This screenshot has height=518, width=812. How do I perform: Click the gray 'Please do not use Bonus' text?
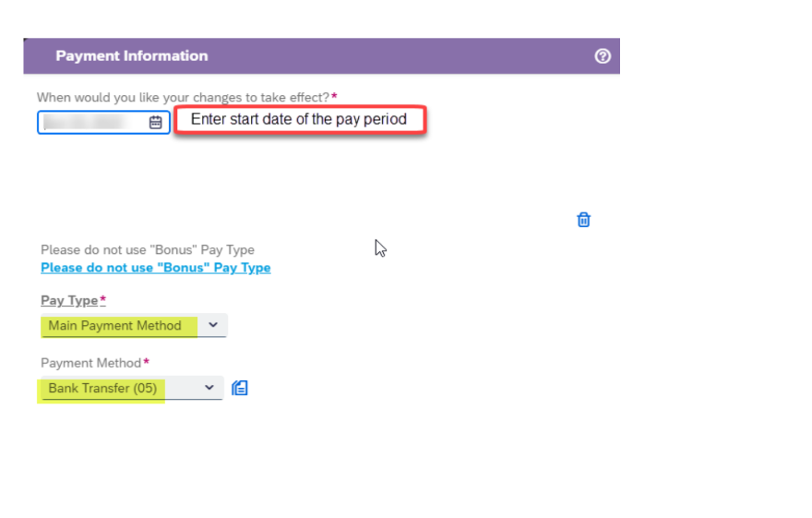pos(147,249)
